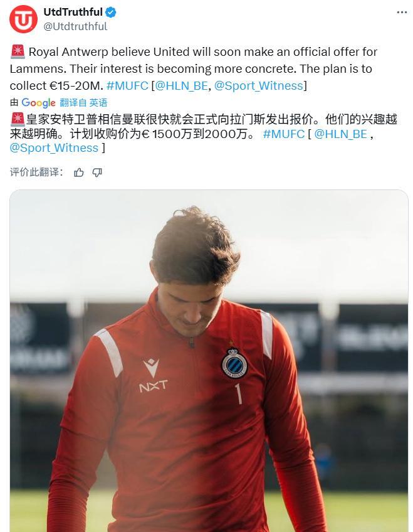Rate the translation with thumbs down
413x532 pixels.
click(x=97, y=173)
